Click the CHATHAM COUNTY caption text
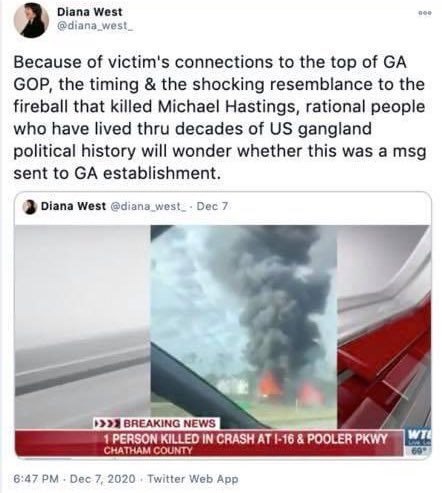 pos(148,451)
